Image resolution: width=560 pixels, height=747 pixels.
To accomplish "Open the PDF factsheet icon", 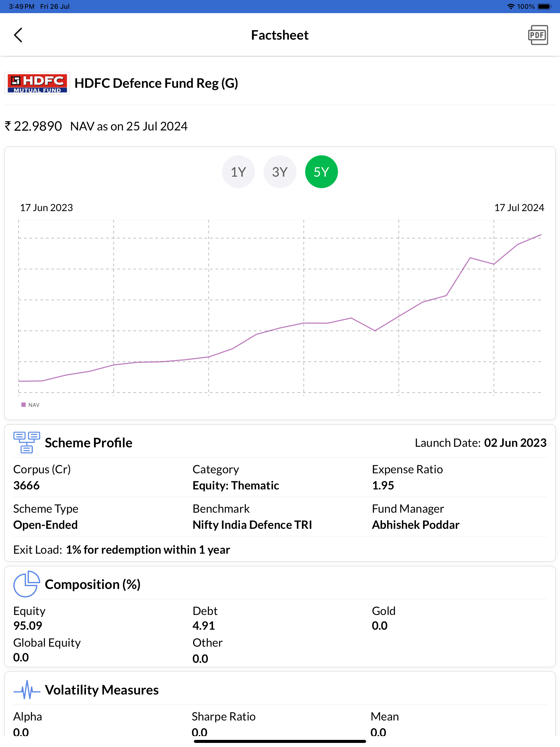I will [538, 35].
